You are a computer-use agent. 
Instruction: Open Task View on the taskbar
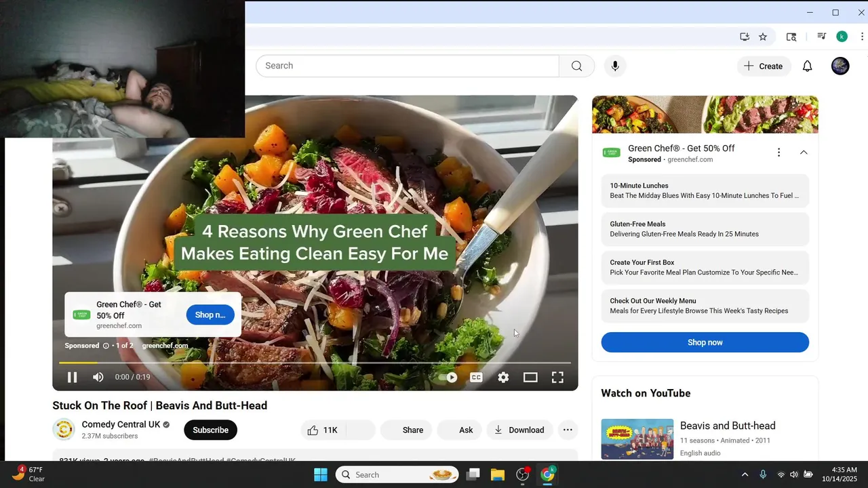click(x=473, y=474)
